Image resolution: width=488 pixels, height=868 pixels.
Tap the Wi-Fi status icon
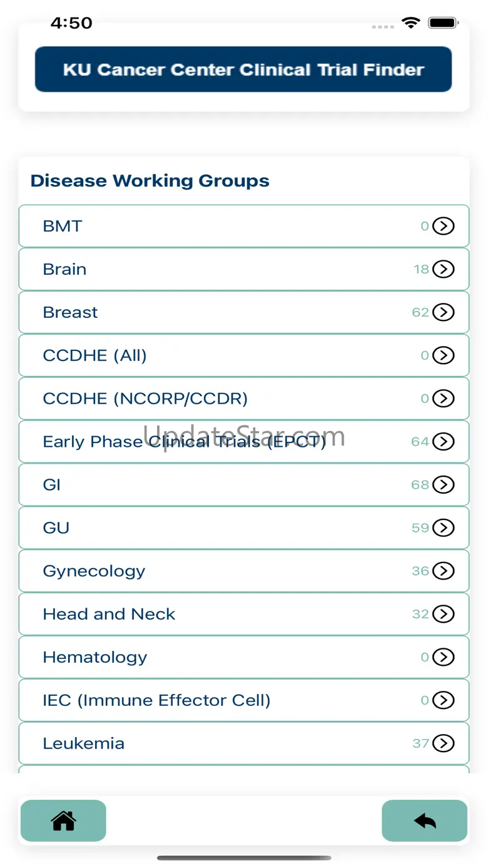[x=411, y=23]
